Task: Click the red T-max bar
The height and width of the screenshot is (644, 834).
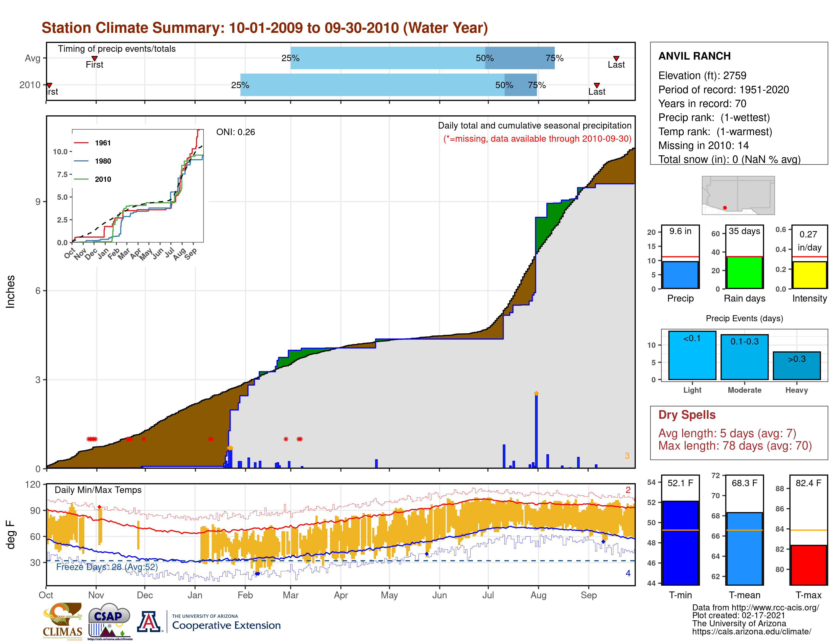Action: pos(809,565)
